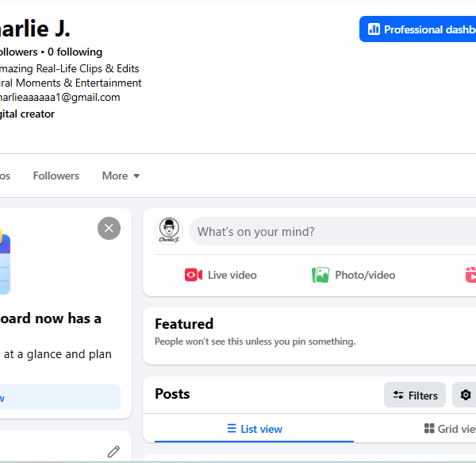Click 'Real-Life Clips & Edits' bio line
The height and width of the screenshot is (463, 476).
coord(87,68)
